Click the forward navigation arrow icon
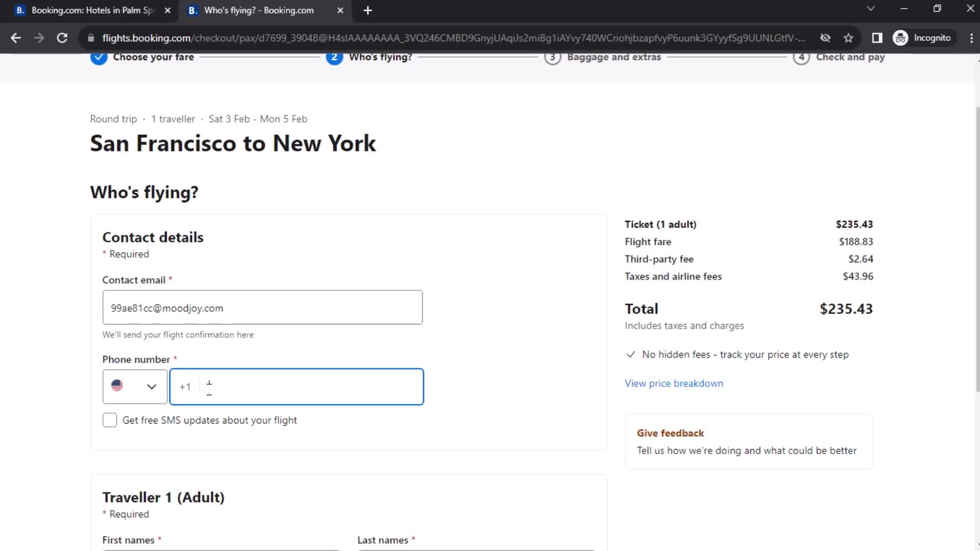 (38, 38)
